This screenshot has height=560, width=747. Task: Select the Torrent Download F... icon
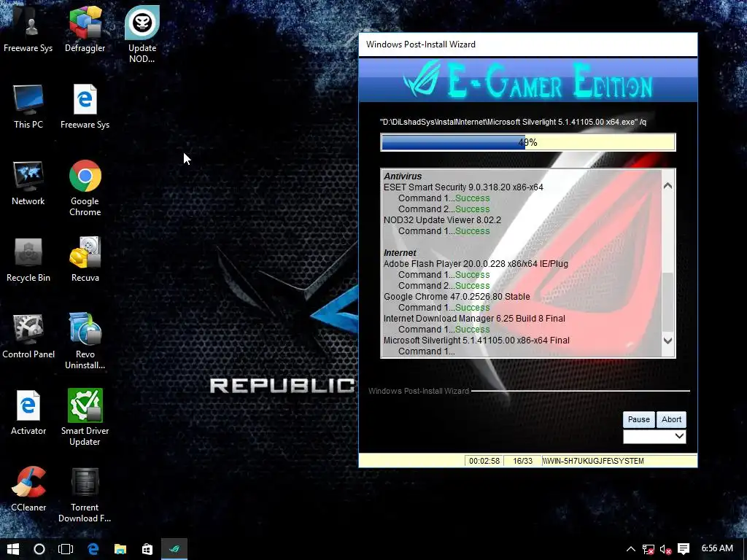pos(85,494)
